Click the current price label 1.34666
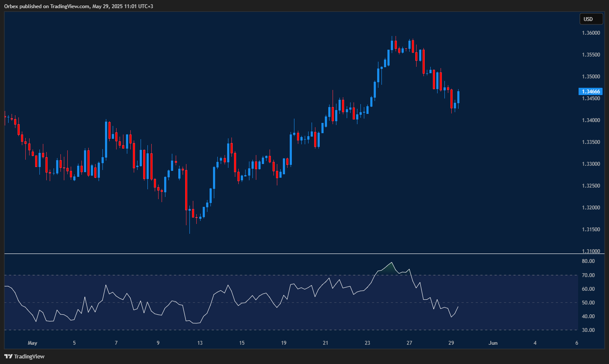 591,91
